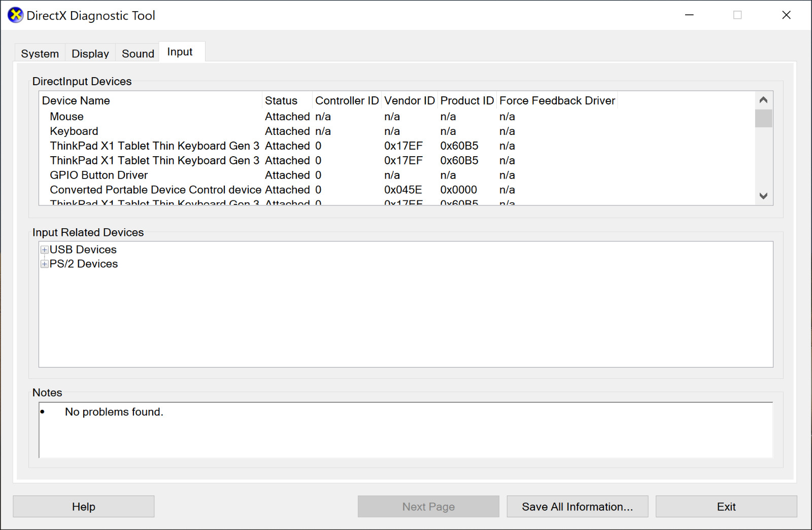Click scroll down arrow in device list
This screenshot has height=530, width=812.
tap(763, 196)
